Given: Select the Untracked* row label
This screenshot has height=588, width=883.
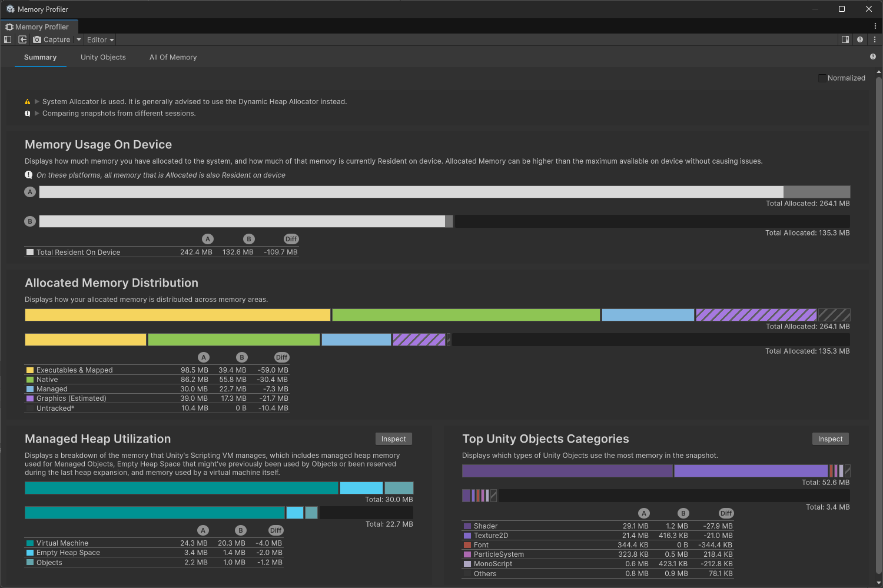Looking at the screenshot, I should tap(55, 408).
